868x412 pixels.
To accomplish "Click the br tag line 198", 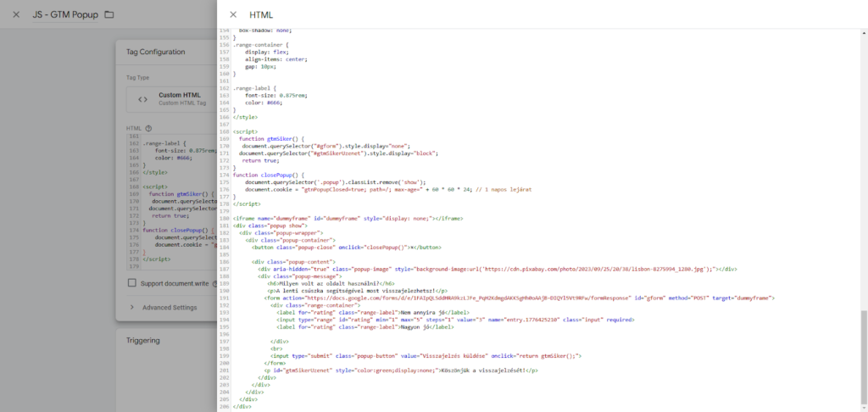I will pos(275,349).
